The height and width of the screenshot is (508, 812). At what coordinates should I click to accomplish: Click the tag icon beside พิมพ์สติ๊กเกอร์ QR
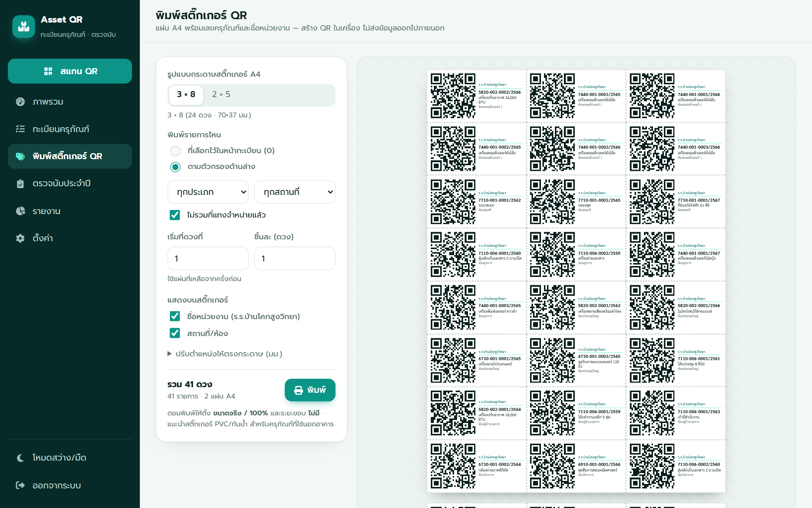coord(20,156)
